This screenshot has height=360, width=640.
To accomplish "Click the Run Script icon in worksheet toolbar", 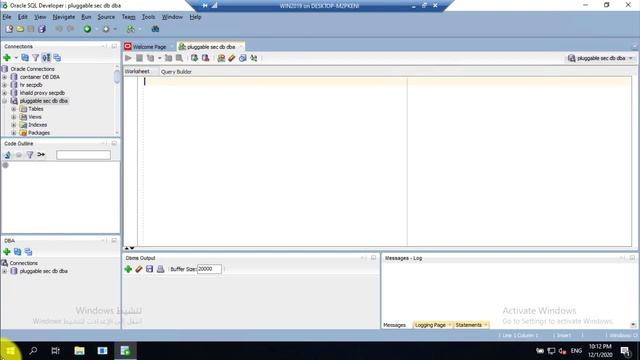I will pos(139,58).
